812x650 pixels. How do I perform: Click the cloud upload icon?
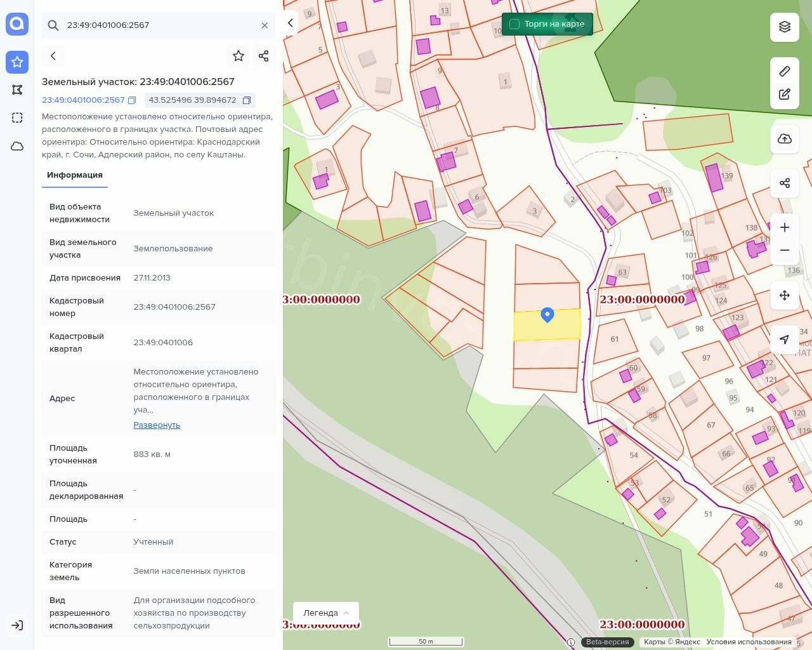click(x=785, y=139)
